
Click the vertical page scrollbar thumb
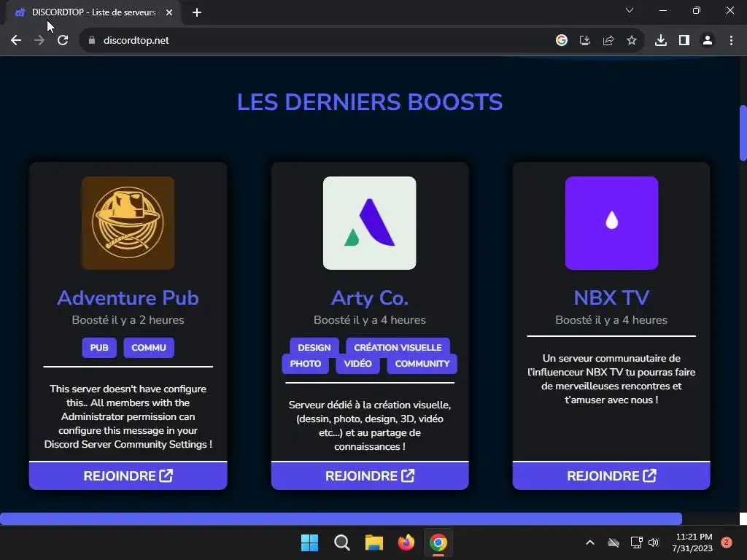[743, 133]
